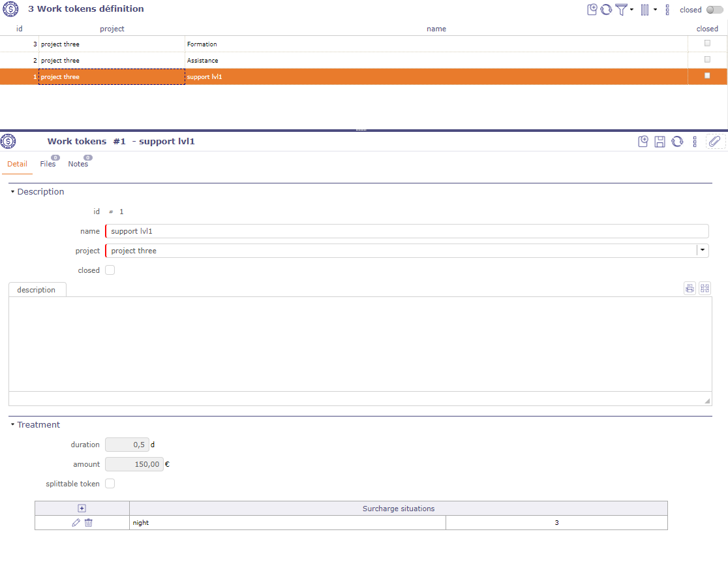This screenshot has height=583, width=728.
Task: Delete the night surcharge situation
Action: 89,523
